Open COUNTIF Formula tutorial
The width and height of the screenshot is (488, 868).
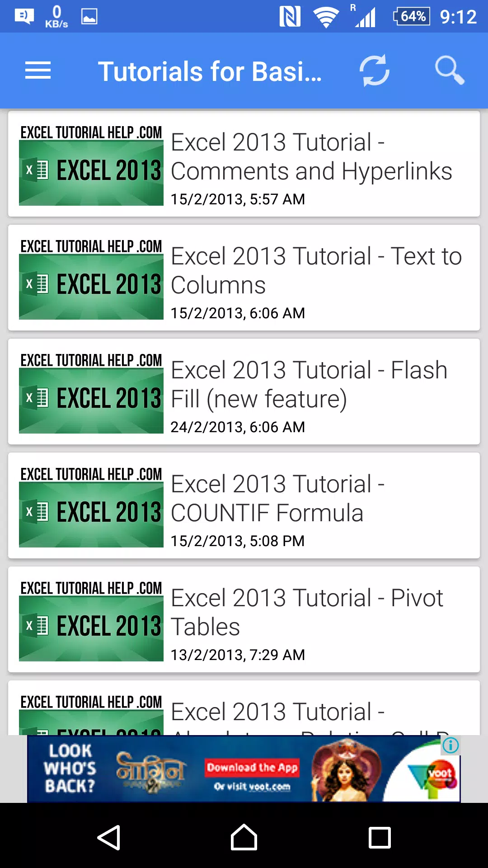coord(244,505)
